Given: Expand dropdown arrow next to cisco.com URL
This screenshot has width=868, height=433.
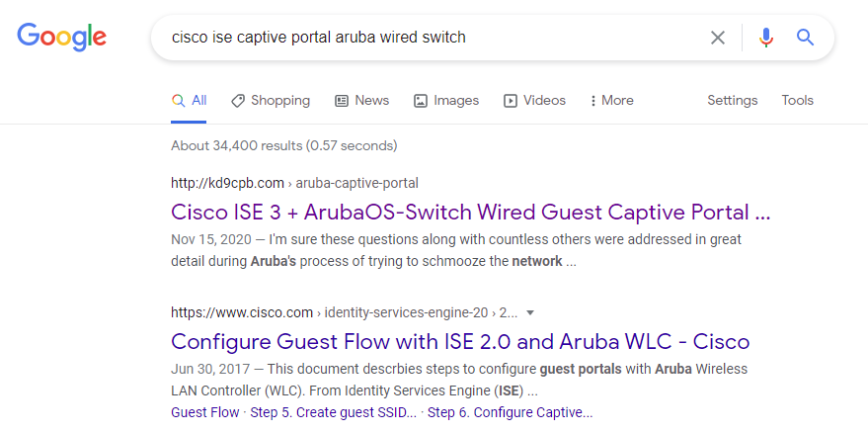Looking at the screenshot, I should coord(529,312).
